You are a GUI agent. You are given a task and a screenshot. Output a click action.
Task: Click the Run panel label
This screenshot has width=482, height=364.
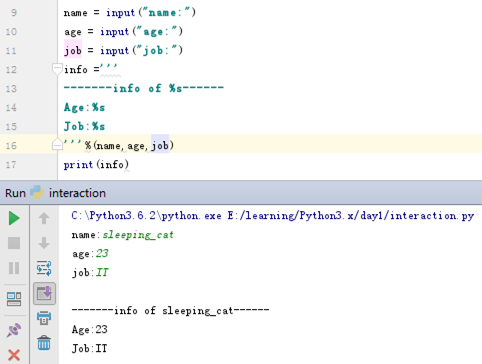[15, 193]
